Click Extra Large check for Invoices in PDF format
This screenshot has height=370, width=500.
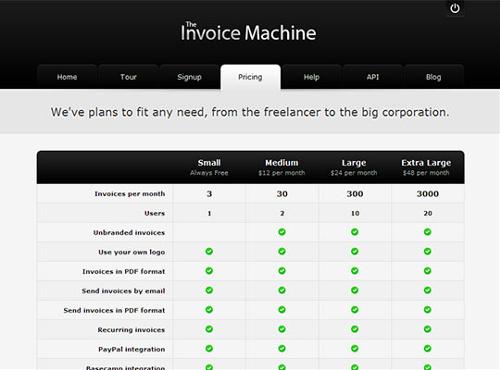click(427, 271)
